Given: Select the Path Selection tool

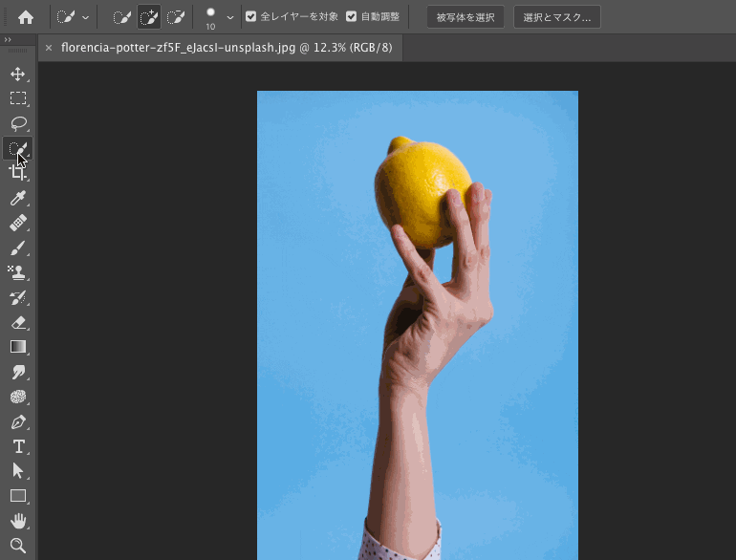Looking at the screenshot, I should click(18, 471).
